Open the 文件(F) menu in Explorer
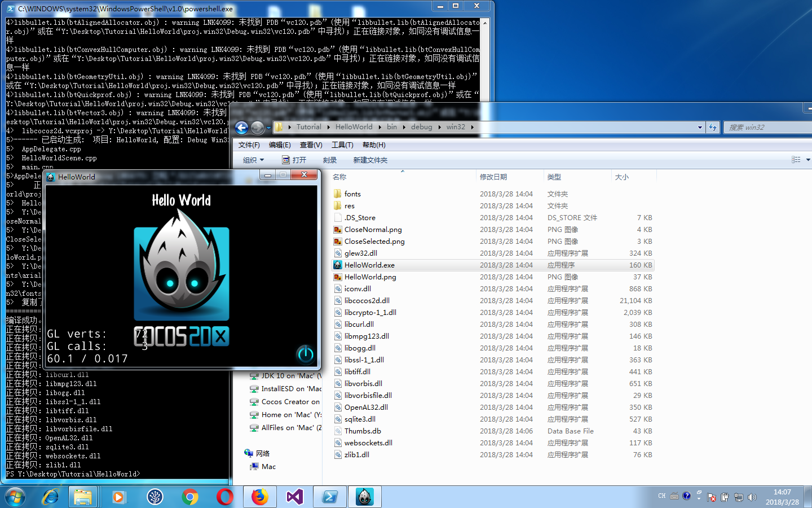 pos(249,145)
